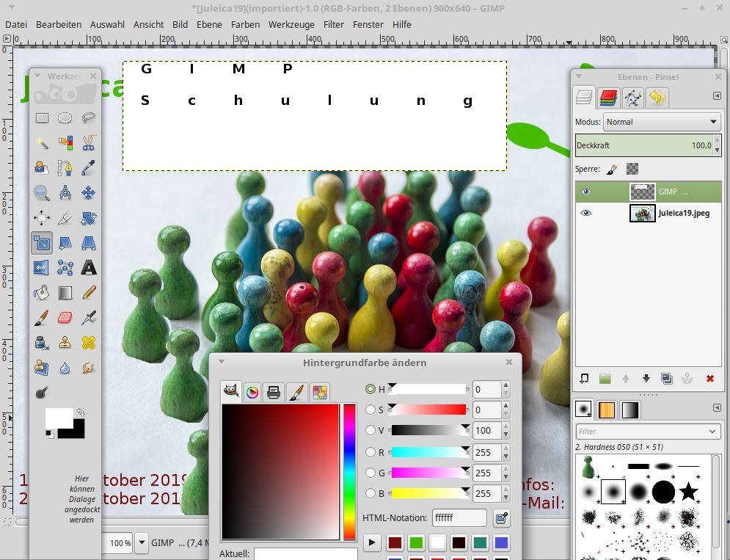
Task: Activate the Smudge tool
Action: (89, 368)
